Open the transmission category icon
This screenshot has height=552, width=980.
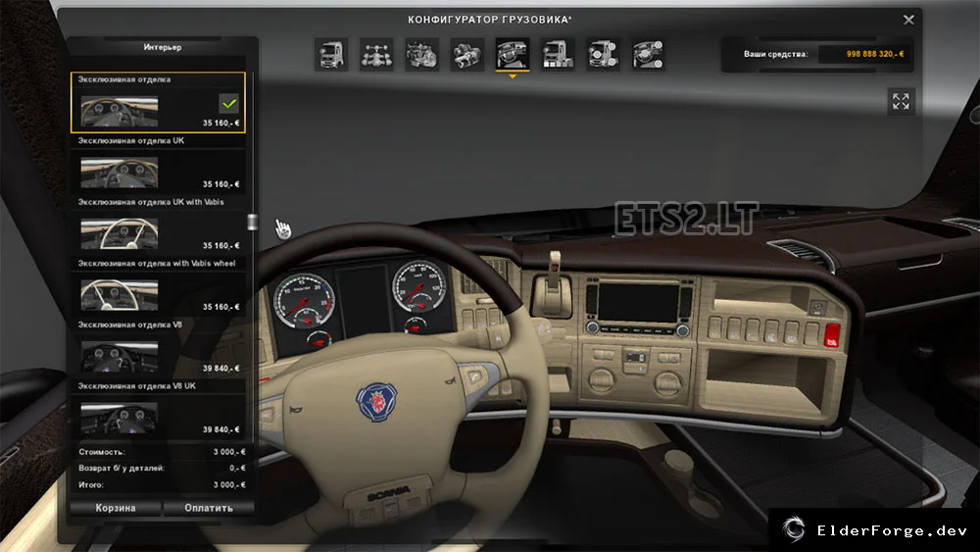[x=466, y=54]
